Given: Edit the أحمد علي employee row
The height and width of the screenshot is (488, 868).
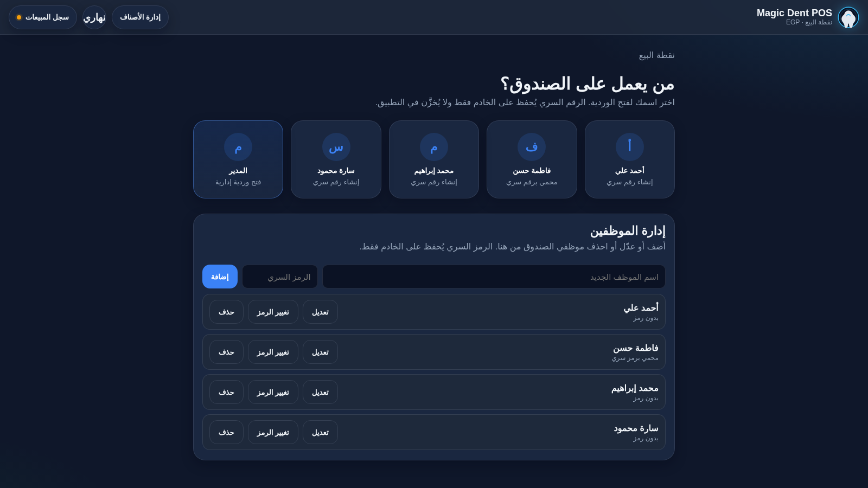Looking at the screenshot, I should click(x=320, y=312).
